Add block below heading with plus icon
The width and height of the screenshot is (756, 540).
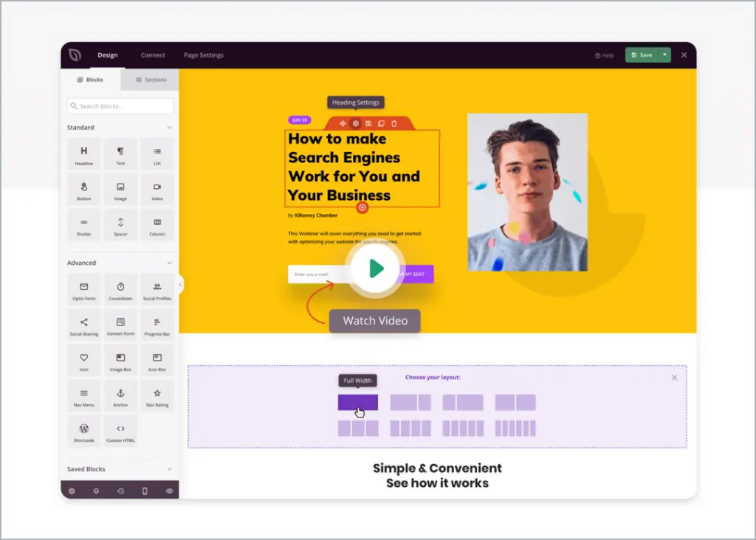click(x=362, y=207)
